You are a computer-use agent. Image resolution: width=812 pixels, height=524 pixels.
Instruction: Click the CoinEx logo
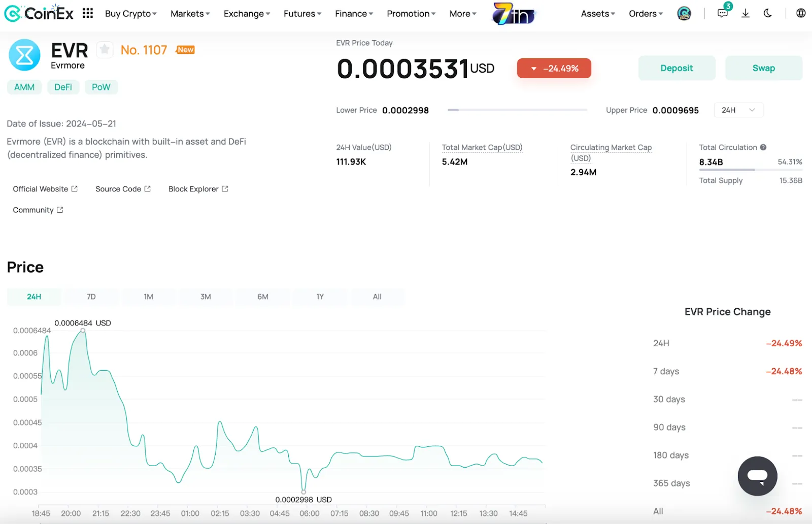[x=39, y=13]
